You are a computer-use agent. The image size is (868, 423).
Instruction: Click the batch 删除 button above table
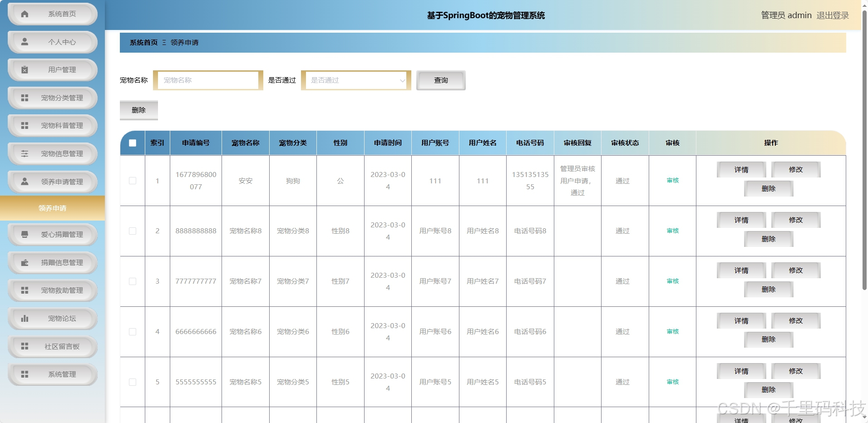(x=139, y=110)
